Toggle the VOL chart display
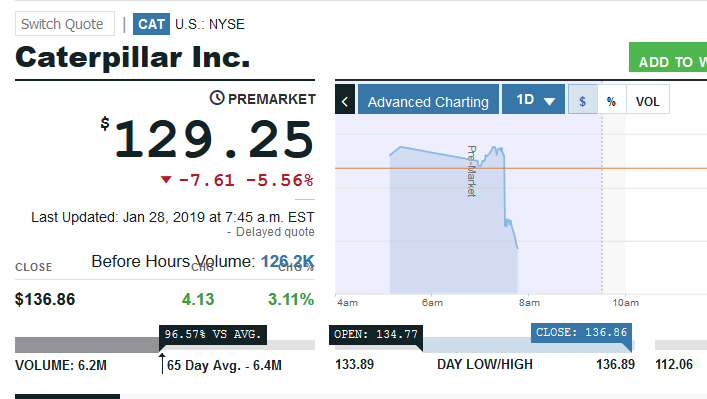This screenshot has width=707, height=399. point(647,99)
